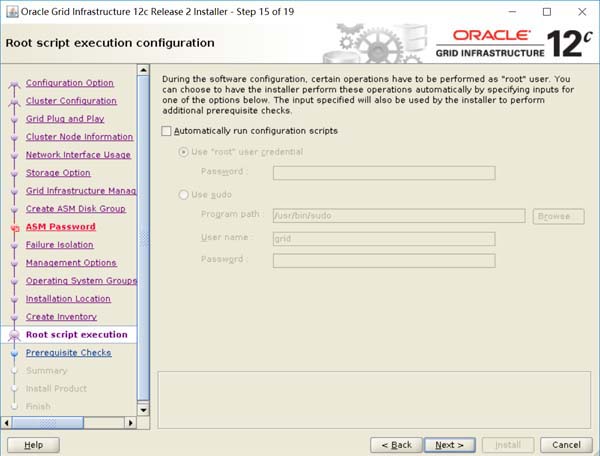600x456 pixels.
Task: Click the root Password input field
Action: (384, 173)
